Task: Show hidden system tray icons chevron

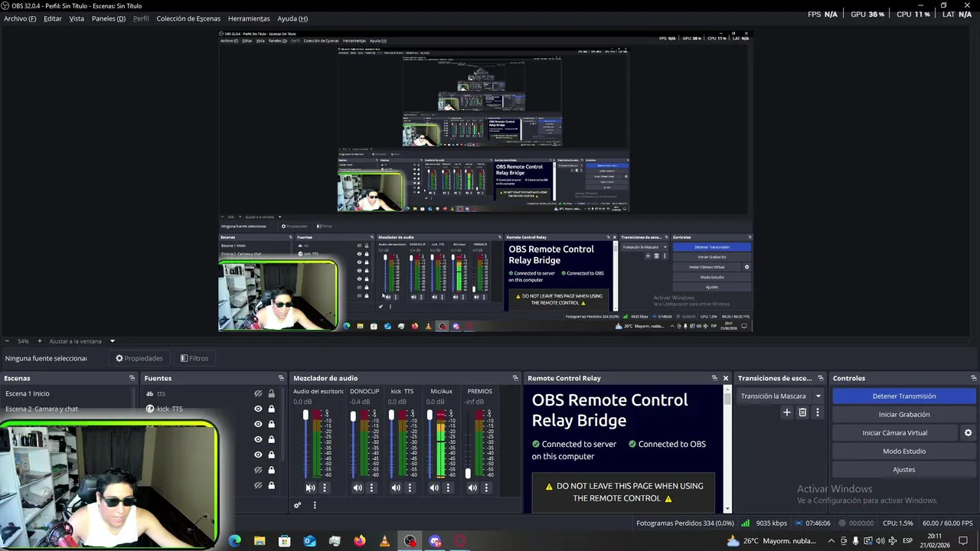Action: [x=831, y=541]
